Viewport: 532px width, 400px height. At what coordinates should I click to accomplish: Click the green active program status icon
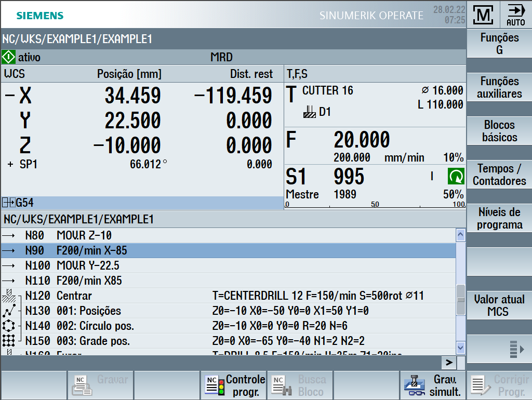pos(8,57)
